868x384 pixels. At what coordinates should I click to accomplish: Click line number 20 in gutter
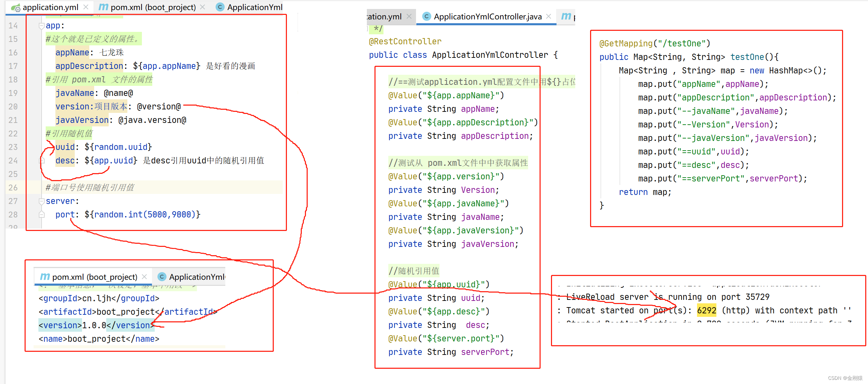pyautogui.click(x=13, y=107)
